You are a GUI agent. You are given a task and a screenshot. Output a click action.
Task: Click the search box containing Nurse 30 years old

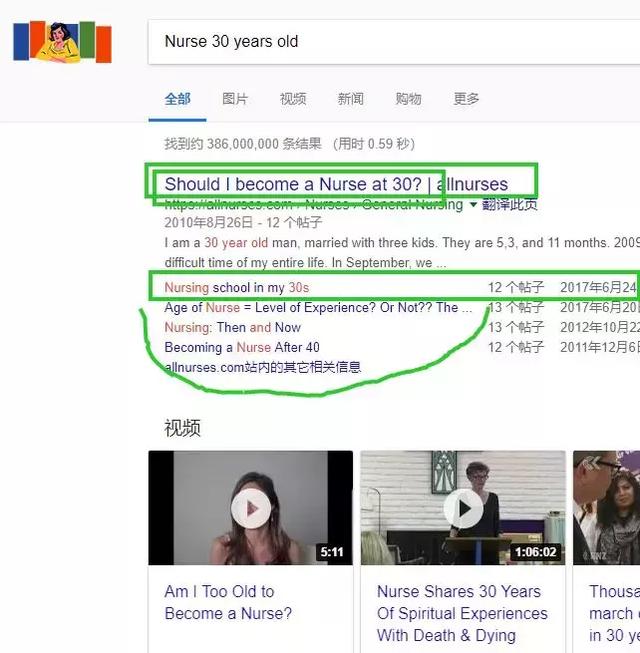393,42
